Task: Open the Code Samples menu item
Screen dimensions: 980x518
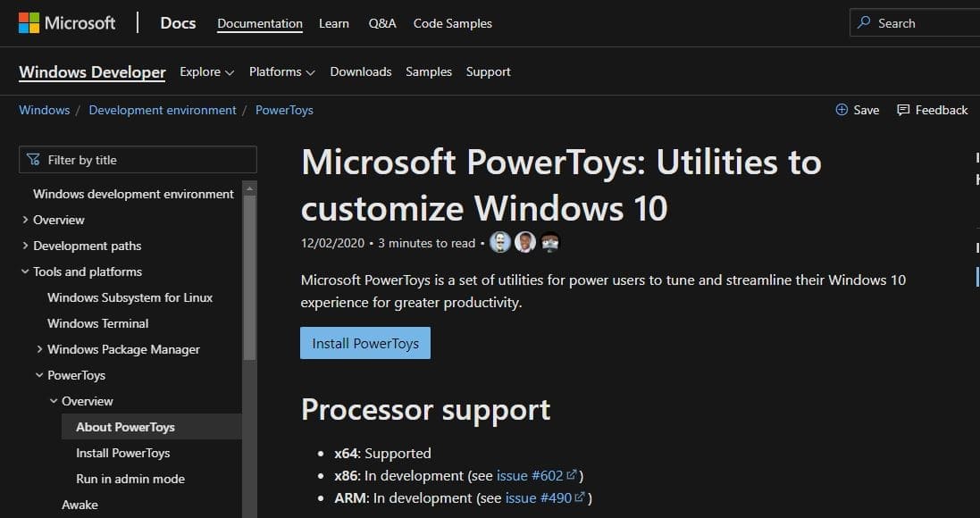Action: (452, 23)
